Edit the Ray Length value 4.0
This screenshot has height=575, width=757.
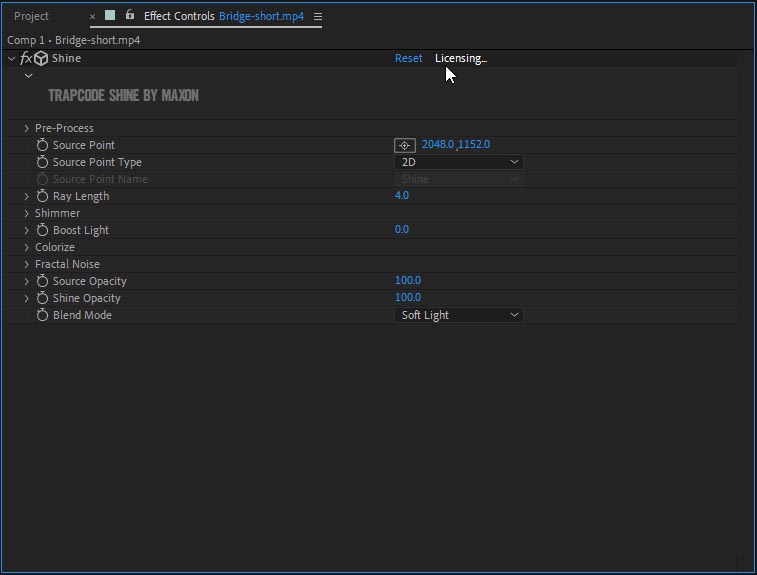coord(402,196)
